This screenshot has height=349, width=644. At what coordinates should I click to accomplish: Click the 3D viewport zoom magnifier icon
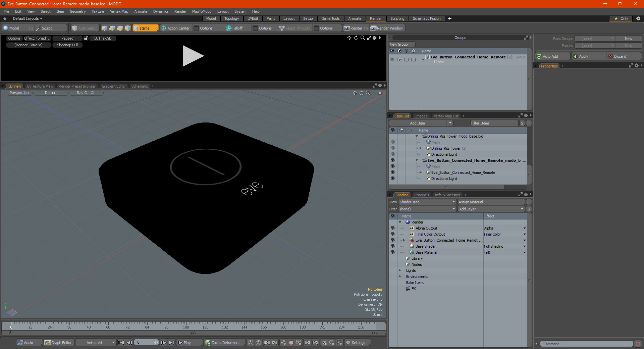[x=368, y=93]
